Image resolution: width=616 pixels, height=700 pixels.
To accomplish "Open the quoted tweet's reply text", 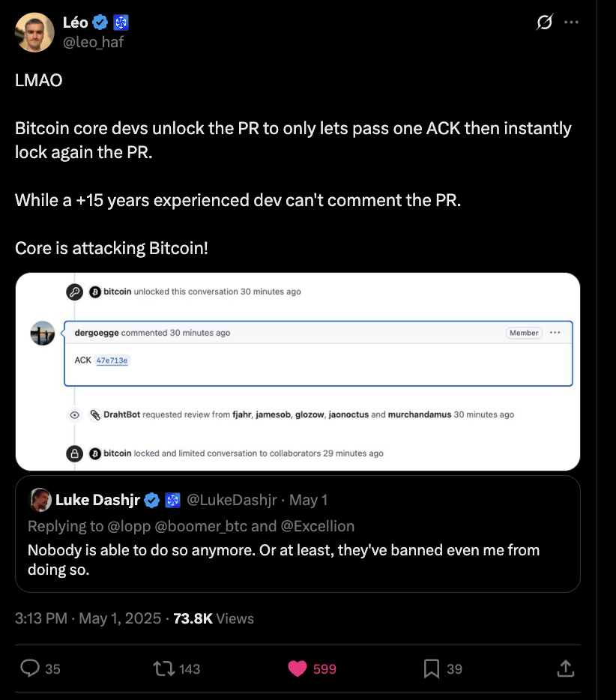I will pos(283,560).
